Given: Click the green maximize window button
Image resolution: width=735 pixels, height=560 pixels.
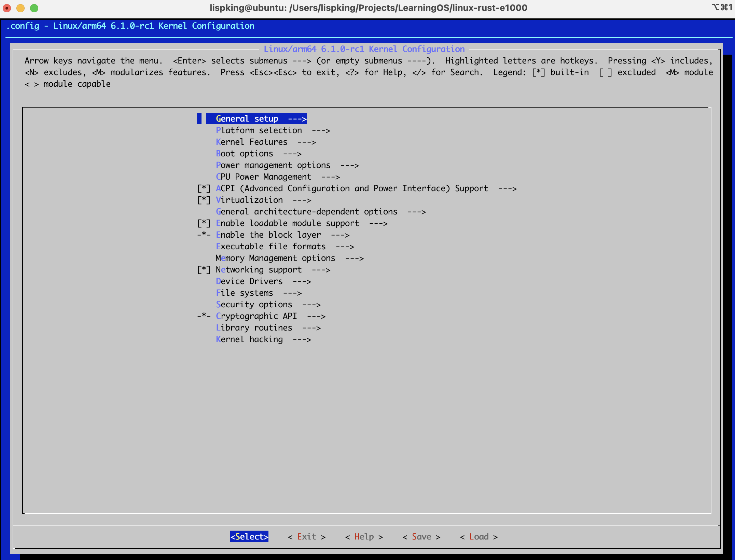Looking at the screenshot, I should tap(34, 8).
